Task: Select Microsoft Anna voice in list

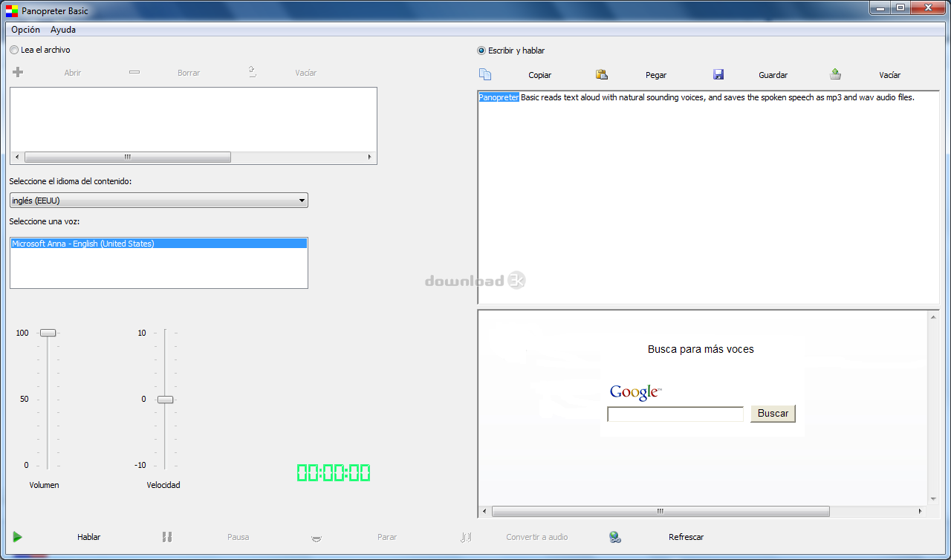Action: (x=159, y=244)
